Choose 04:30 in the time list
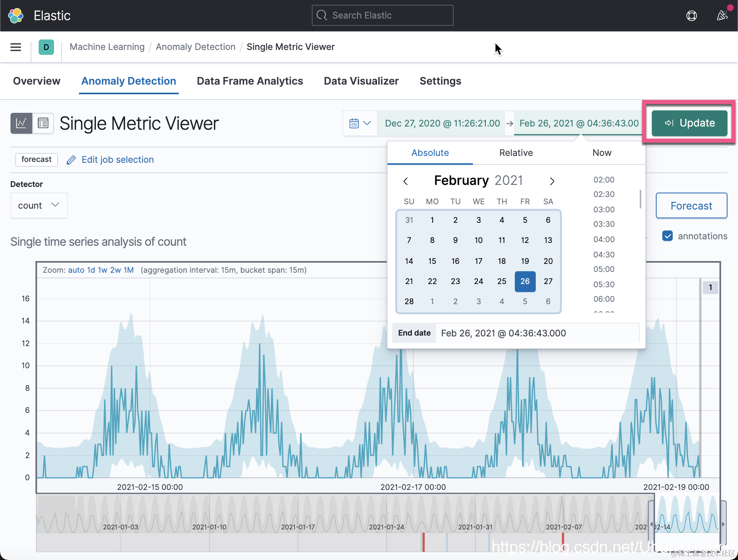The width and height of the screenshot is (738, 560). click(604, 255)
